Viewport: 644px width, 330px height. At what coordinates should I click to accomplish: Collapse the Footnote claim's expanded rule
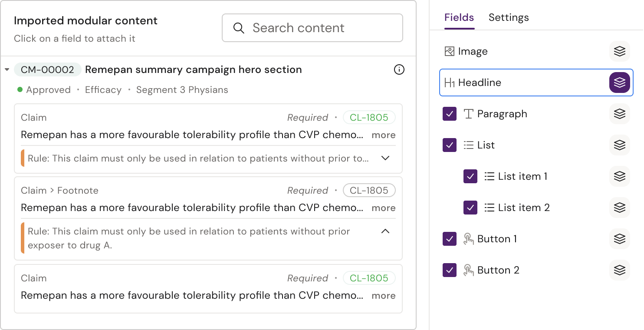(385, 231)
